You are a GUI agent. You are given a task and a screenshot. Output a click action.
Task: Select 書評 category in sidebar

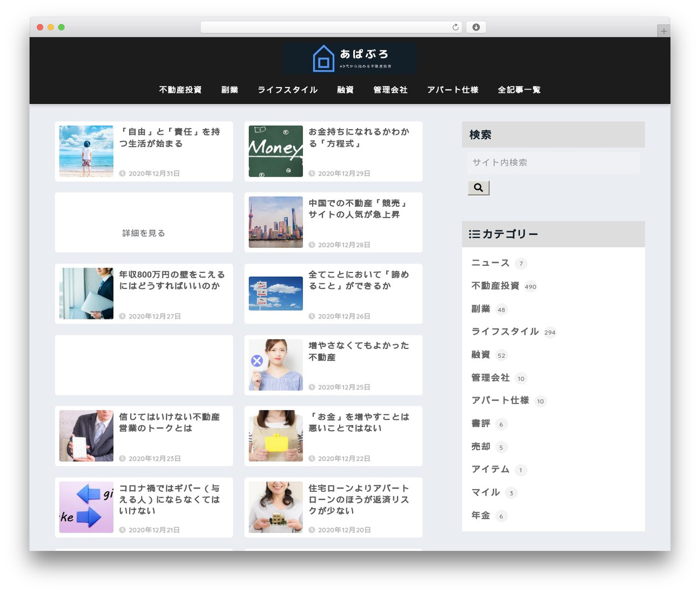coord(481,424)
